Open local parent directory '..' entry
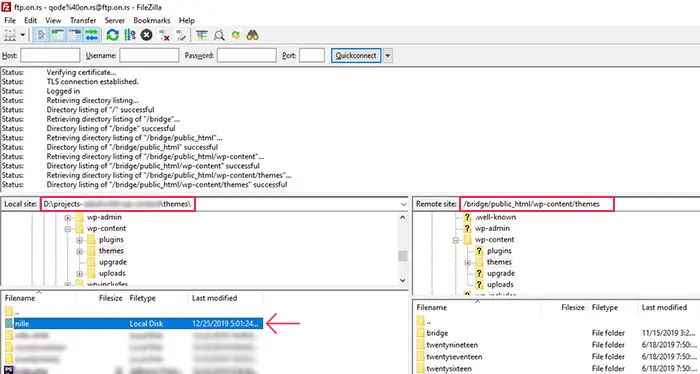700x374 pixels. pyautogui.click(x=13, y=312)
